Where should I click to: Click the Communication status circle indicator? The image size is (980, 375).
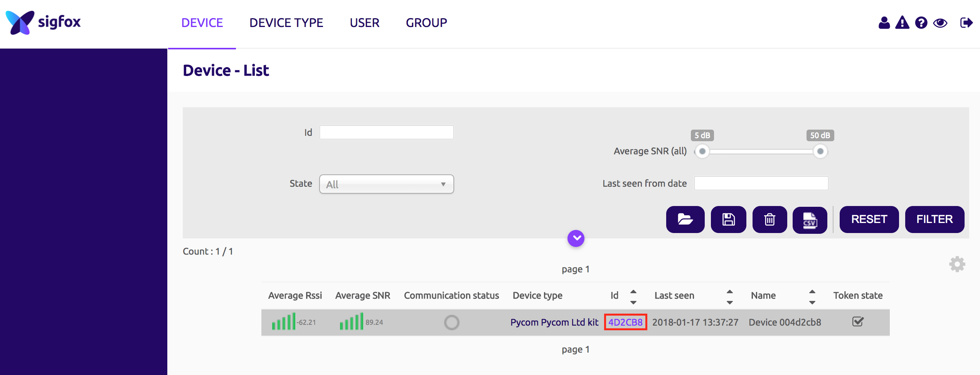(x=451, y=323)
